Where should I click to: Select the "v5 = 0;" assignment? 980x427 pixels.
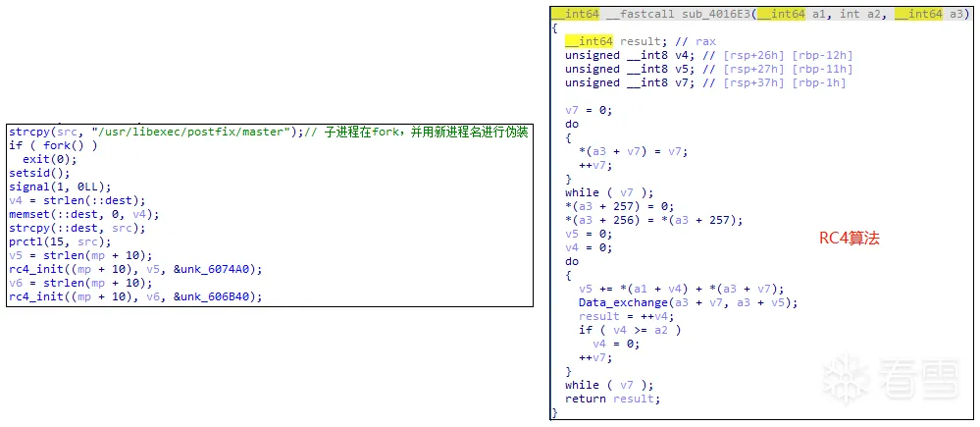tap(589, 234)
